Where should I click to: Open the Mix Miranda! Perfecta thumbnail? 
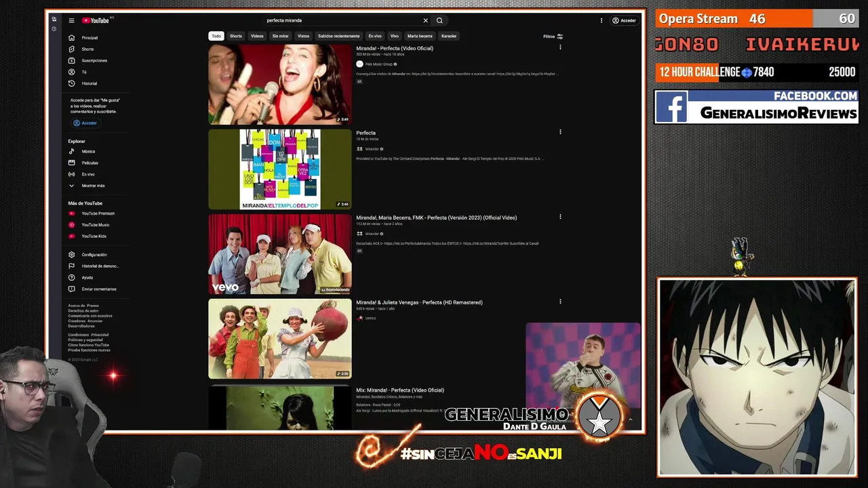point(279,407)
